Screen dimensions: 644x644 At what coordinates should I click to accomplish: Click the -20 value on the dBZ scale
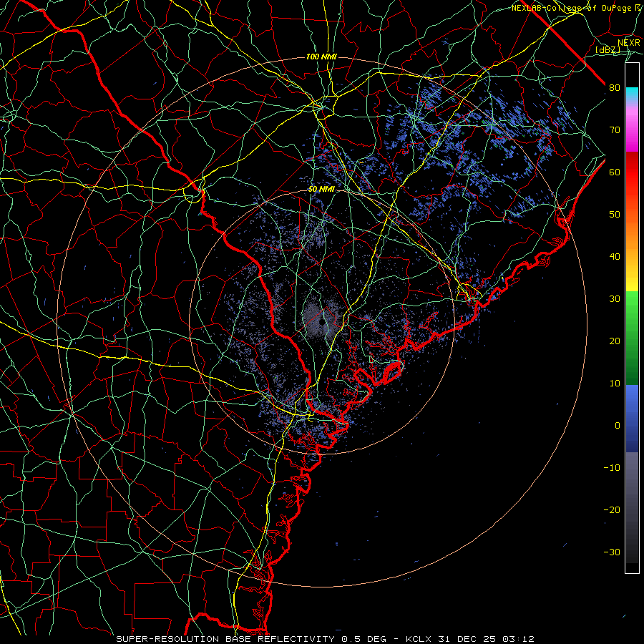[612, 510]
